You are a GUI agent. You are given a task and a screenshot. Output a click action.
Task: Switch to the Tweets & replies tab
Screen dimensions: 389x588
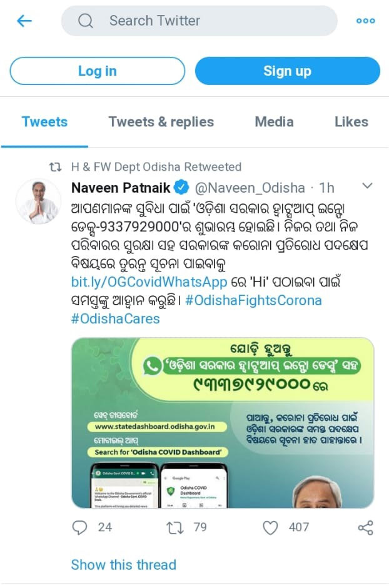tap(161, 122)
